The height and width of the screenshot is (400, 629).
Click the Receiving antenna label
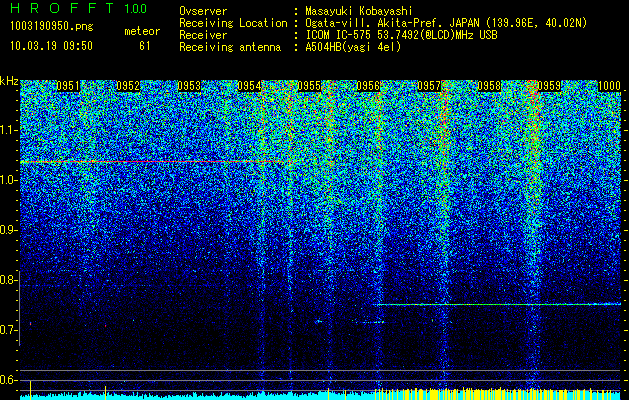click(230, 47)
